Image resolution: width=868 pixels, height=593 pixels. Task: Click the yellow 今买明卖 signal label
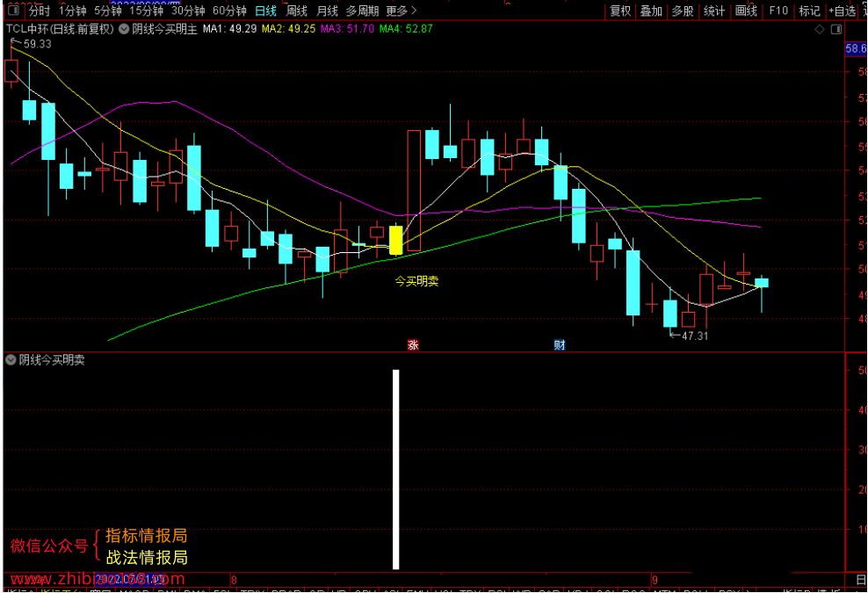[x=416, y=281]
